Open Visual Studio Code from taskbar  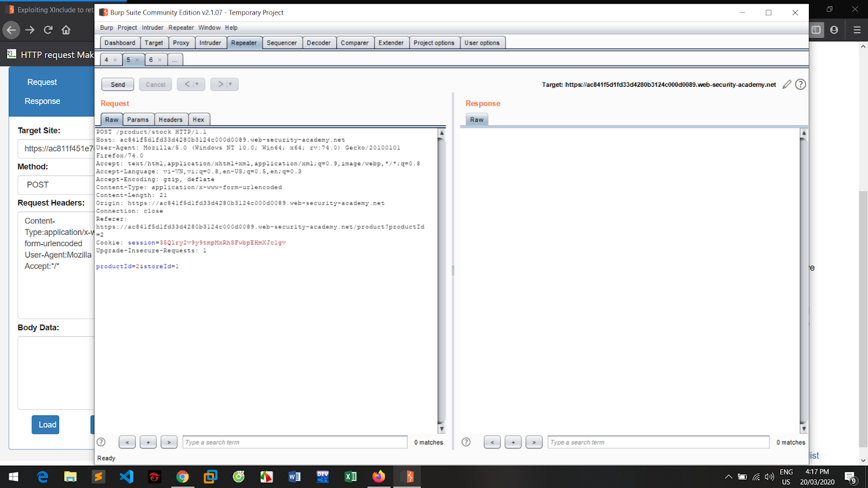(126, 477)
